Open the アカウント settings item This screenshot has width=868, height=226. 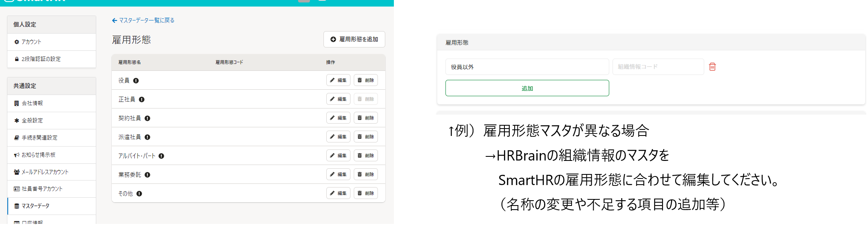52,42
